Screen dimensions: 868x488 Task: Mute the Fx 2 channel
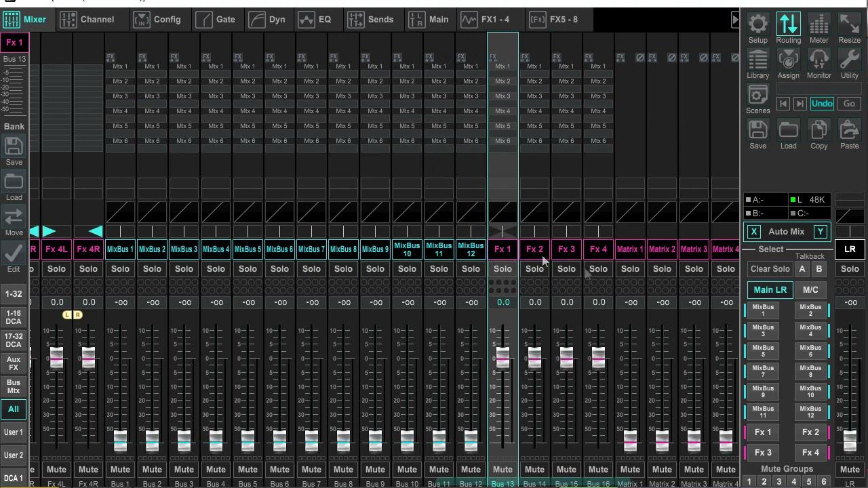point(534,469)
